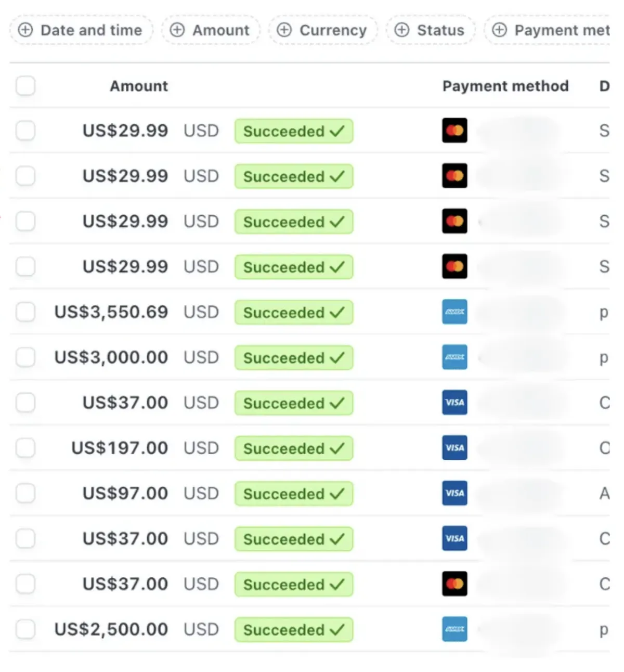Check the box for the US$3,550.69 payment
This screenshot has width=624, height=672.
click(x=25, y=312)
